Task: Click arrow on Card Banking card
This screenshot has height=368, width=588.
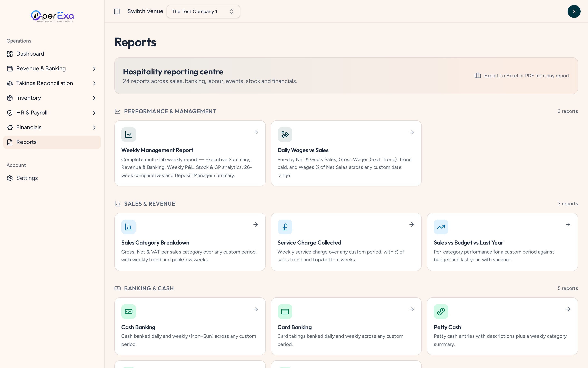Action: (x=411, y=309)
